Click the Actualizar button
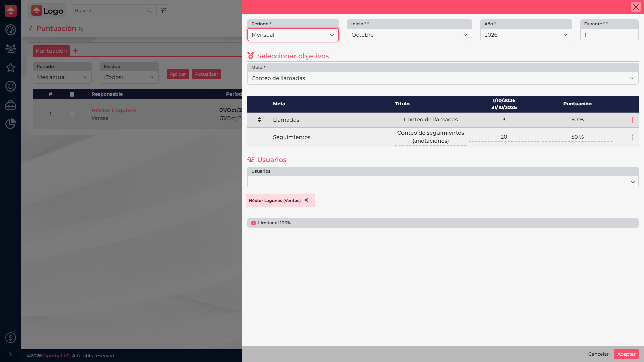 point(206,74)
